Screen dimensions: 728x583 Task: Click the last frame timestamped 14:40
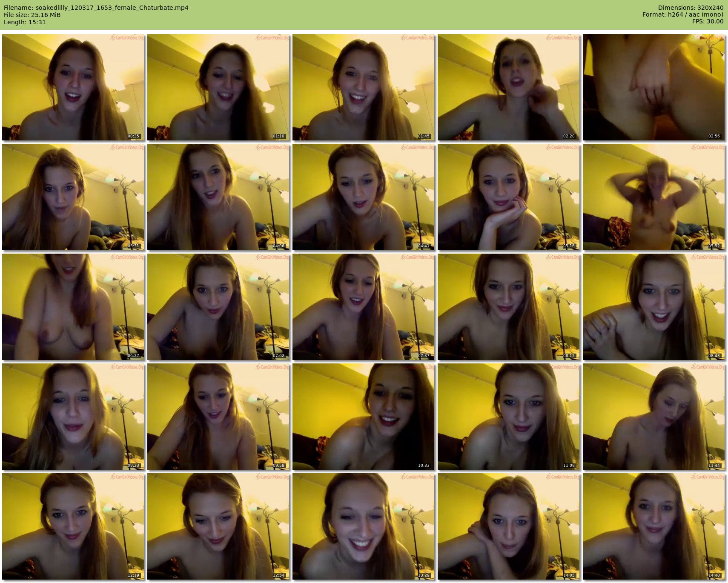(x=654, y=526)
